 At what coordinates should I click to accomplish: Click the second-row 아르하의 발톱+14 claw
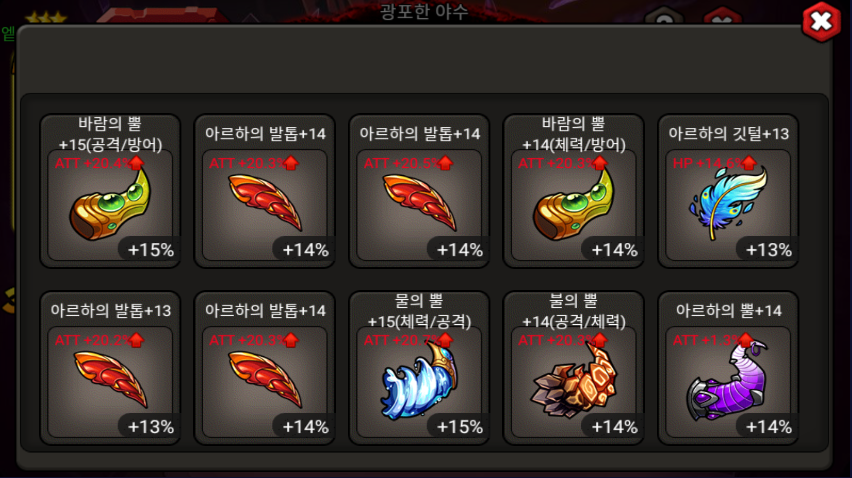click(265, 368)
